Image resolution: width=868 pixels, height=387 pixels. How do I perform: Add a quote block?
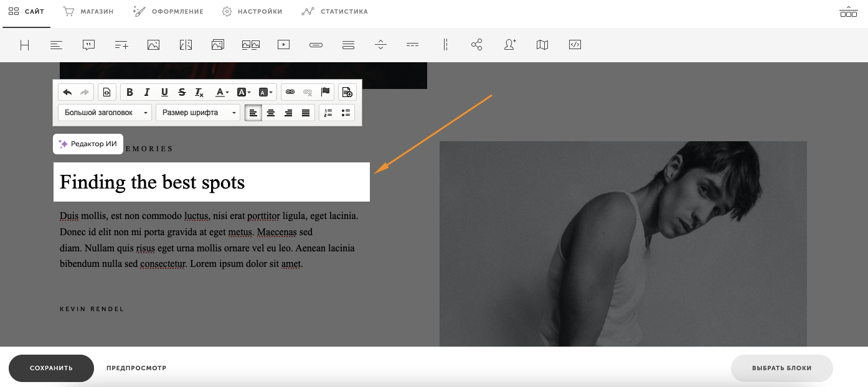[89, 45]
